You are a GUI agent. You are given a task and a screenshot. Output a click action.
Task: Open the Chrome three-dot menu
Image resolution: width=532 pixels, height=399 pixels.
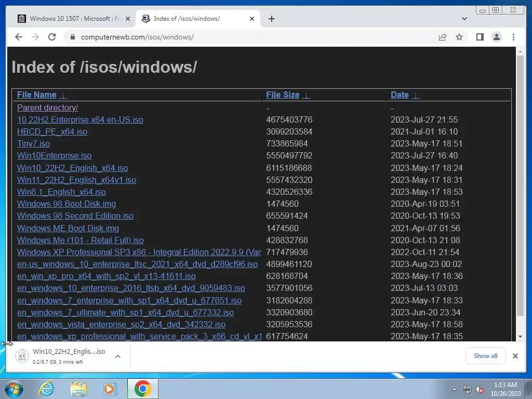pyautogui.click(x=513, y=37)
